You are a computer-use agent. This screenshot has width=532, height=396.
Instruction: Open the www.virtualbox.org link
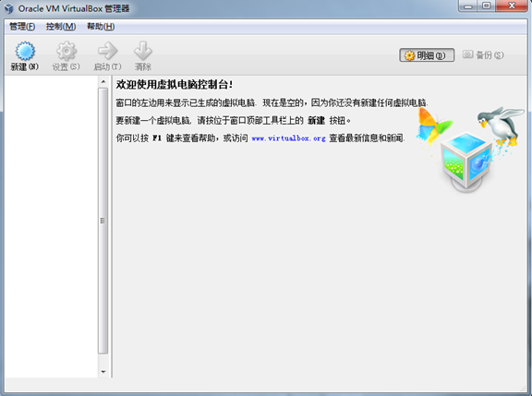point(288,138)
